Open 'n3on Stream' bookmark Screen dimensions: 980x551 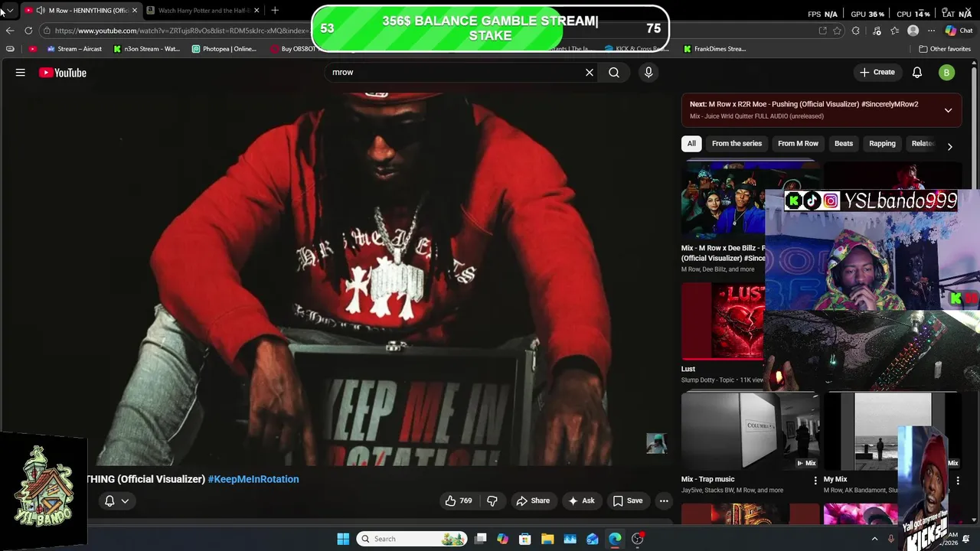(x=146, y=49)
